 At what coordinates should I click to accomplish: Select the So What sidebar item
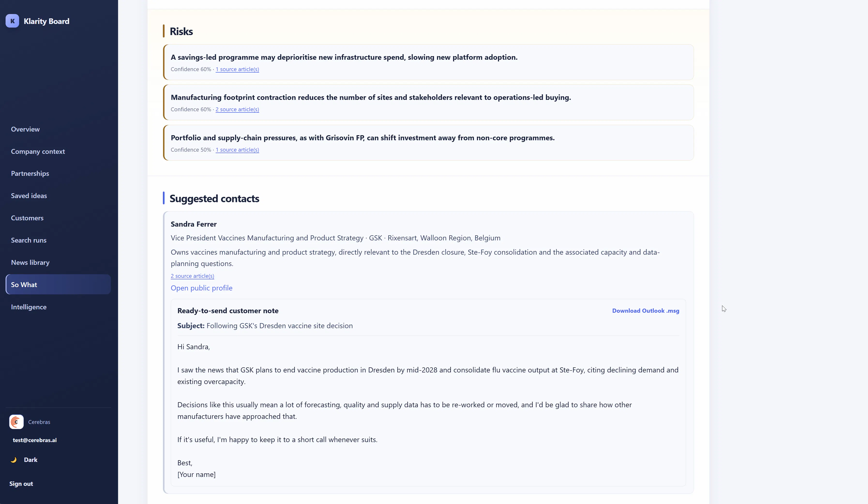[58, 284]
